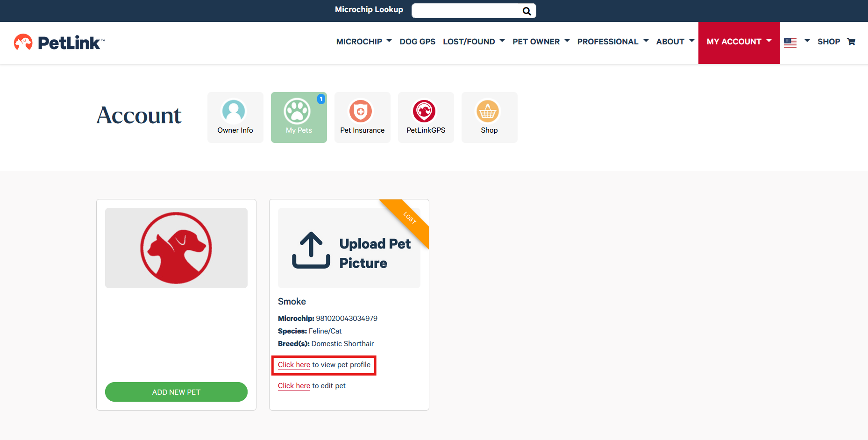Click the Microchip Lookup search magnifier icon
868x440 pixels.
(526, 11)
